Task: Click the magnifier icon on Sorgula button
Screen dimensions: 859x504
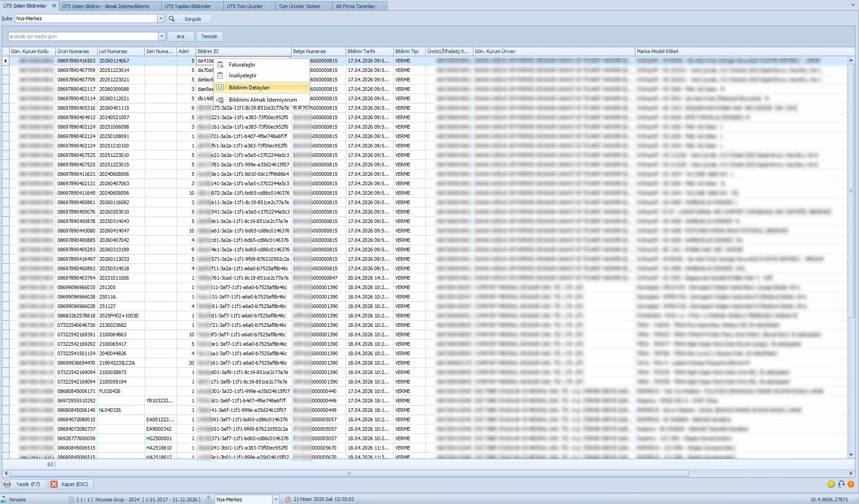Action: [172, 19]
